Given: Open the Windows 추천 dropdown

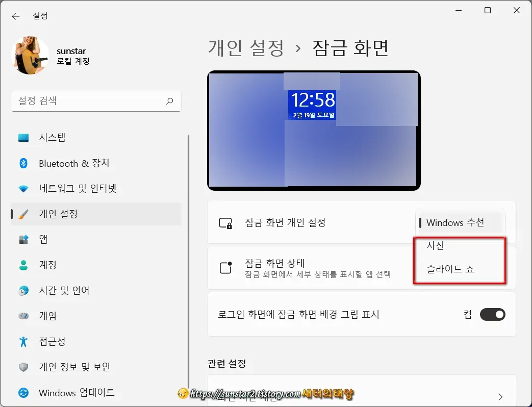Looking at the screenshot, I should tap(459, 222).
